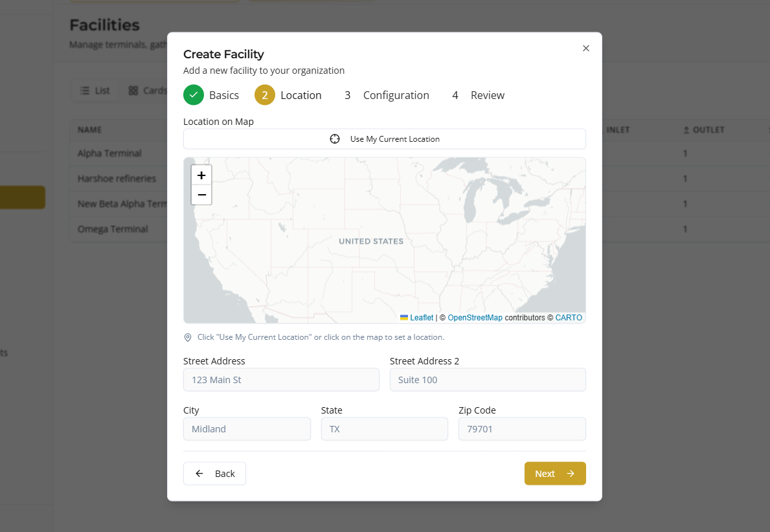Click the OUTLET column header
Image resolution: width=770 pixels, height=532 pixels.
[704, 130]
